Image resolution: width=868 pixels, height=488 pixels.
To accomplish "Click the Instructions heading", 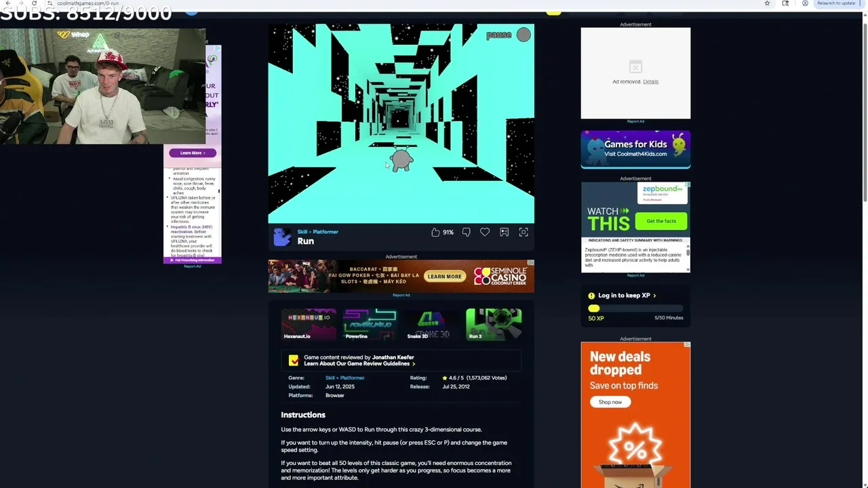I will coord(303,415).
